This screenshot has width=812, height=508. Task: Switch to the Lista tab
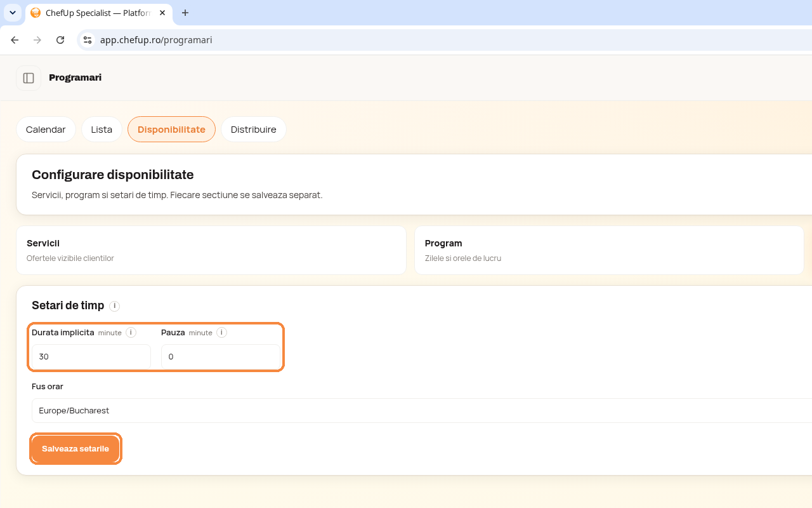[x=101, y=130]
